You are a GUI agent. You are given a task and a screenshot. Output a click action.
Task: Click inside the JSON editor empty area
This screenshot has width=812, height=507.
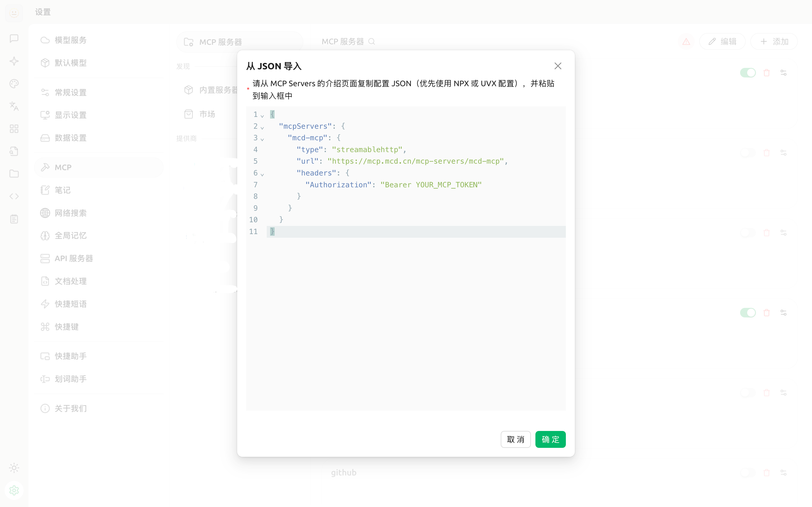[x=406, y=319]
